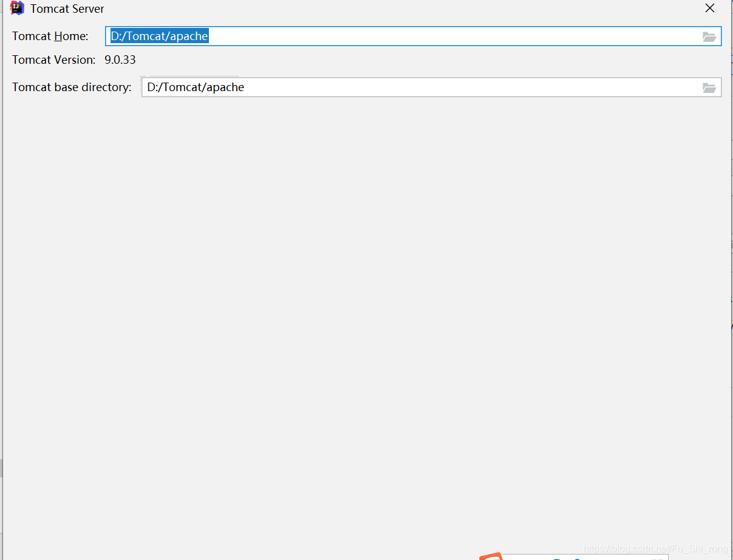The height and width of the screenshot is (560, 733).
Task: Click the Tomcat Server window title
Action: coord(67,9)
